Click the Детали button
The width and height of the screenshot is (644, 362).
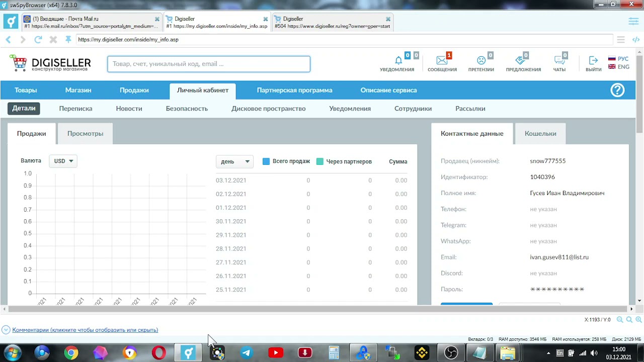(x=24, y=109)
